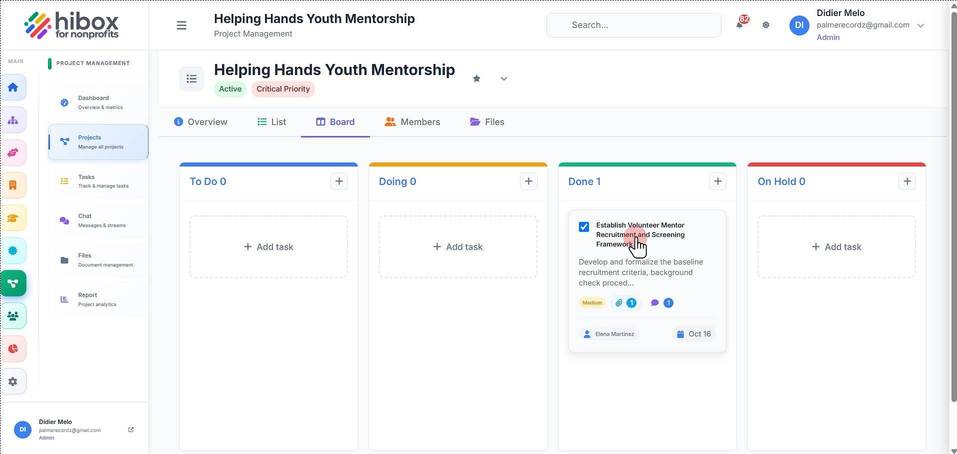
Task: Click the Search input field
Action: (634, 25)
